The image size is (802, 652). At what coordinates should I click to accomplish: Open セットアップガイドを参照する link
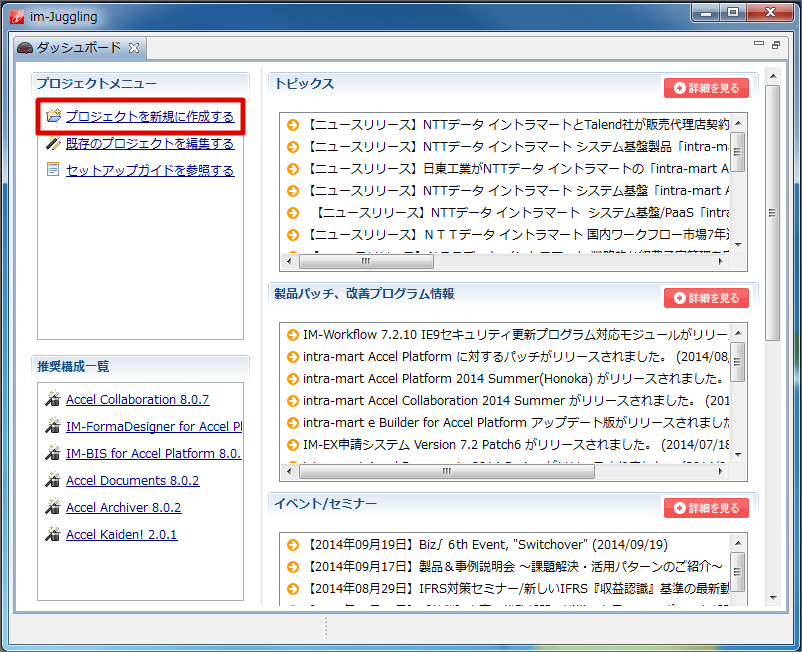point(150,171)
